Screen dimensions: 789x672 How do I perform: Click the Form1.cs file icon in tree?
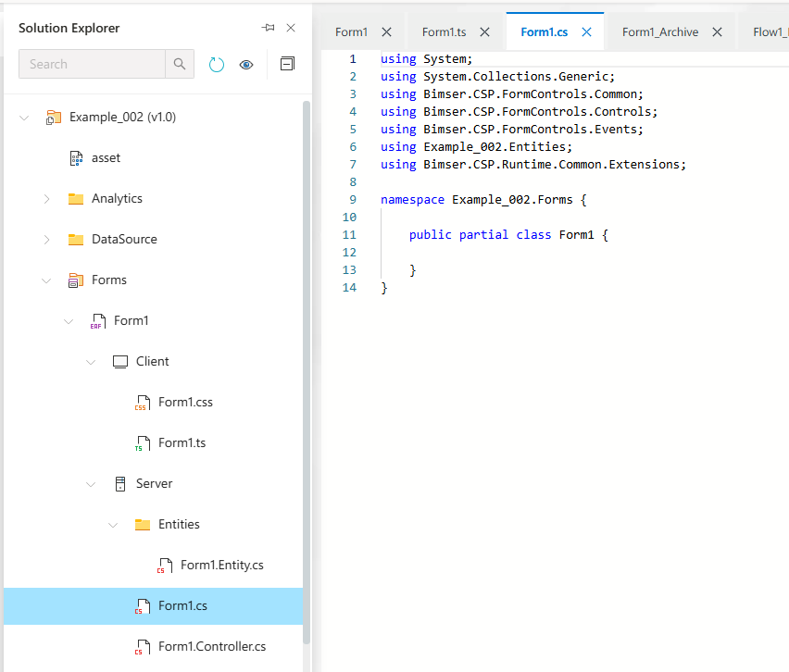click(x=143, y=606)
